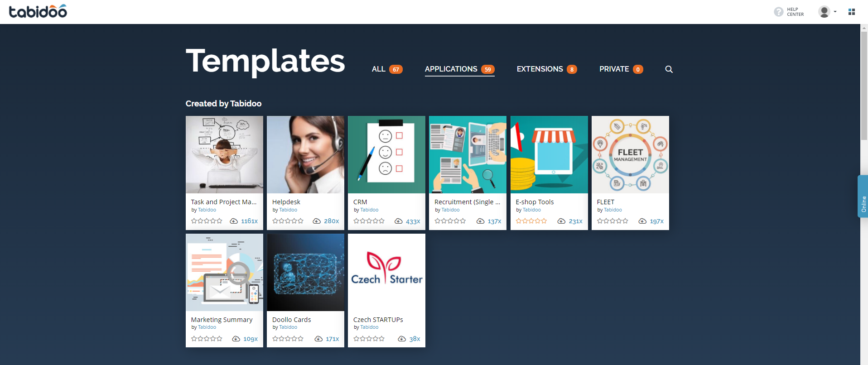Click the 8 badge next to EXTENSIONS
The image size is (868, 365).
pos(572,69)
